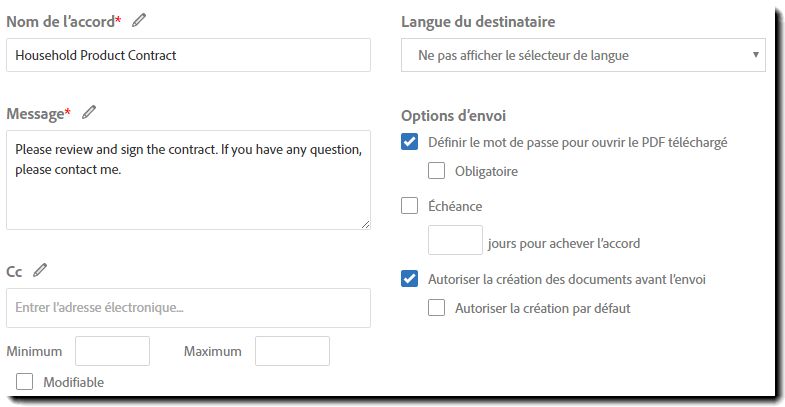Click the Définir le mot de passe label text

point(578,142)
